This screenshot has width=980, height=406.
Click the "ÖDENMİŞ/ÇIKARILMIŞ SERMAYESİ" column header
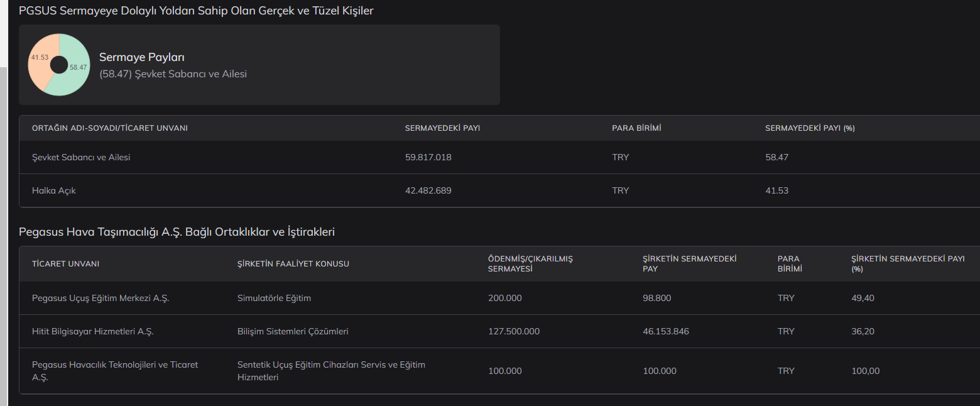click(x=531, y=264)
